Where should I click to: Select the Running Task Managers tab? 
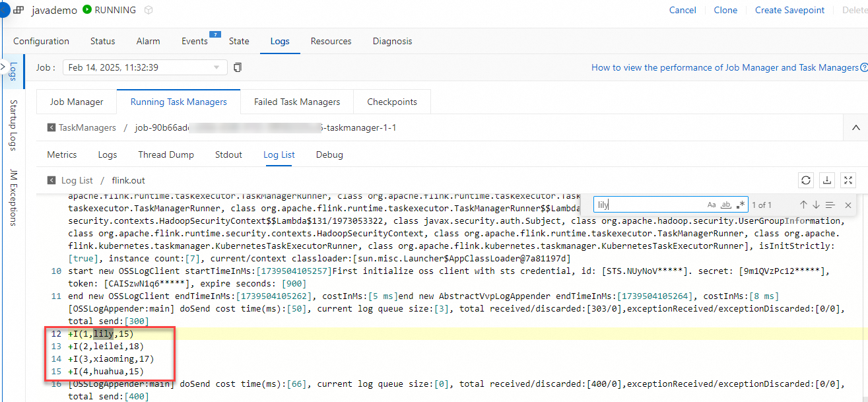tap(178, 102)
